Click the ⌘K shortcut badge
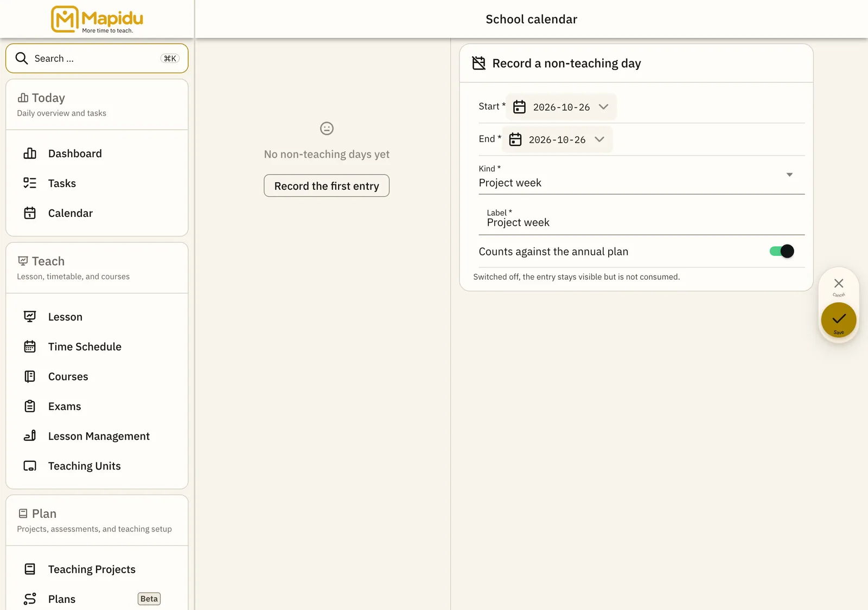The width and height of the screenshot is (868, 610). click(x=170, y=59)
